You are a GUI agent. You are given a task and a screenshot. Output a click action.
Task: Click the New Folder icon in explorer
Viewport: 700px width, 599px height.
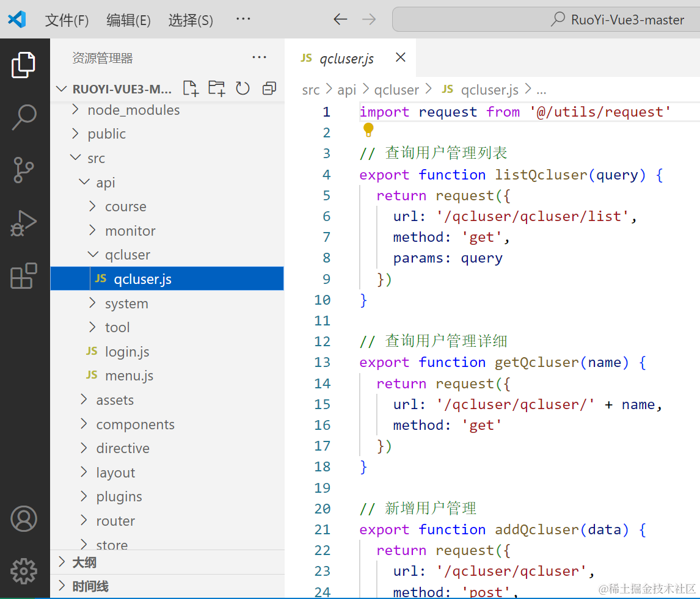[x=217, y=89]
